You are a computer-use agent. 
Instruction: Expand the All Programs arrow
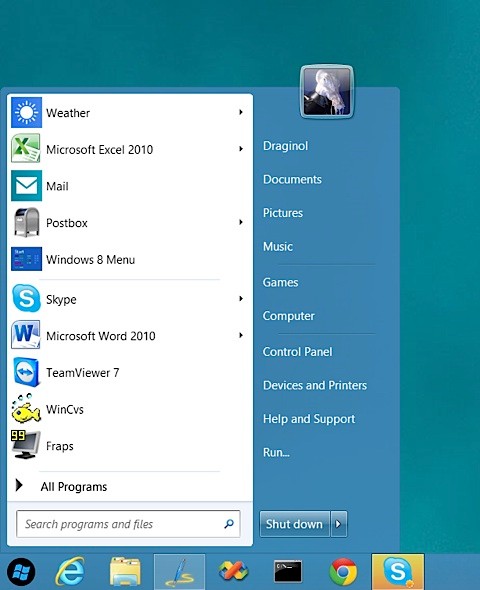tap(19, 485)
